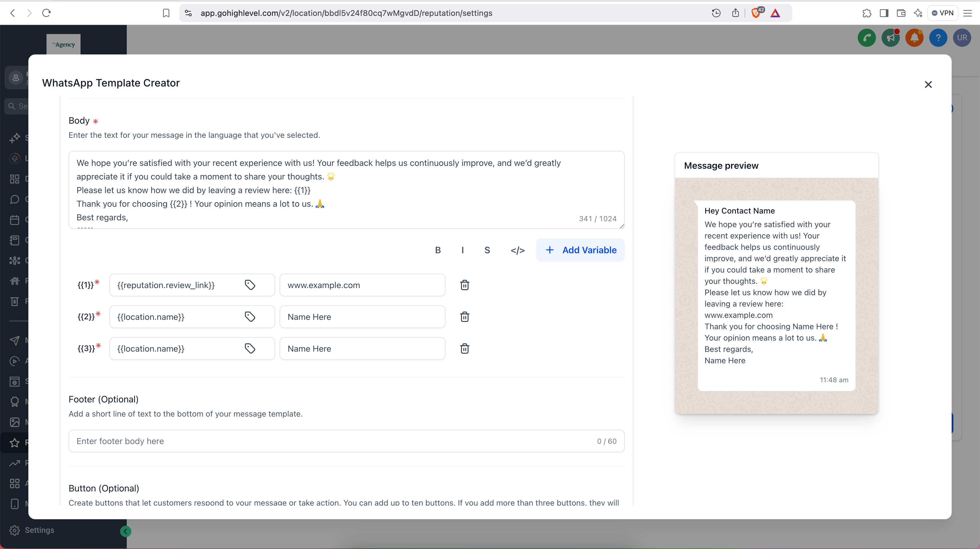This screenshot has height=549, width=980.
Task: Delete the {{2}} variable row
Action: coord(464,316)
